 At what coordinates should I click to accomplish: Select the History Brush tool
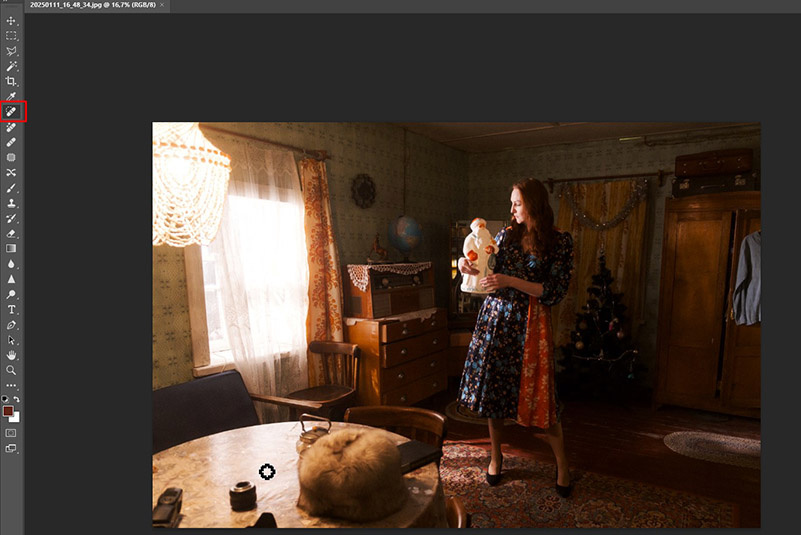click(11, 218)
